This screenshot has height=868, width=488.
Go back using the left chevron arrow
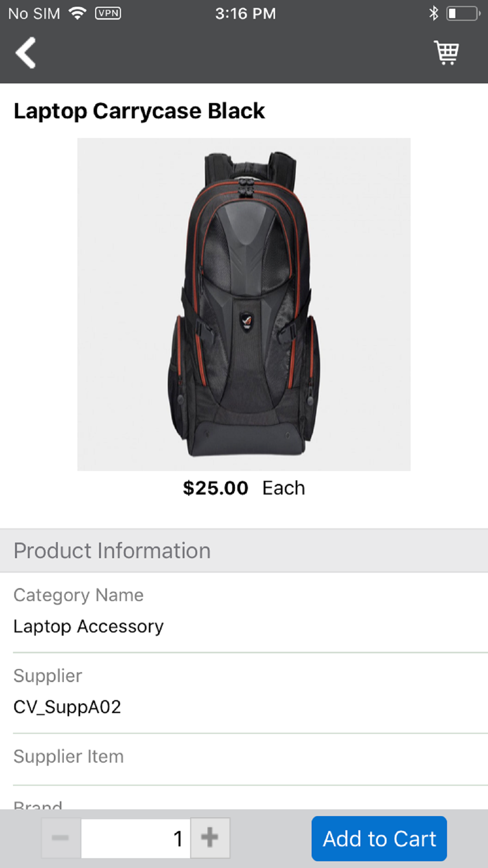point(25,53)
